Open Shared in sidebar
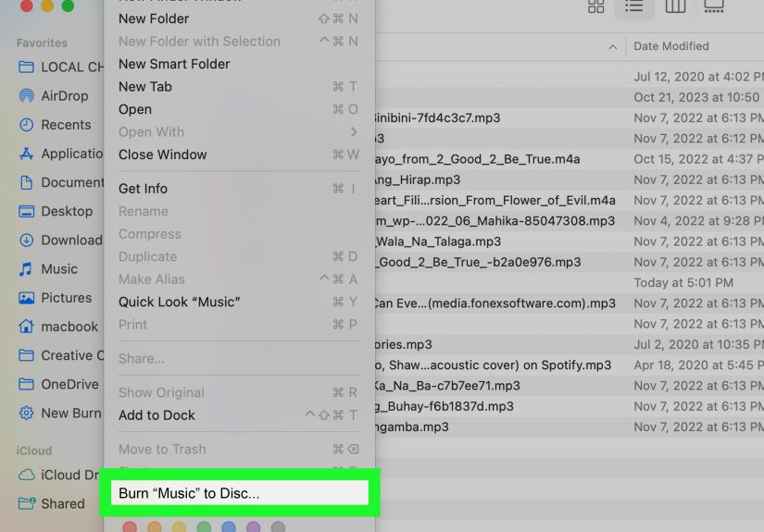Image resolution: width=764 pixels, height=532 pixels. click(51, 503)
